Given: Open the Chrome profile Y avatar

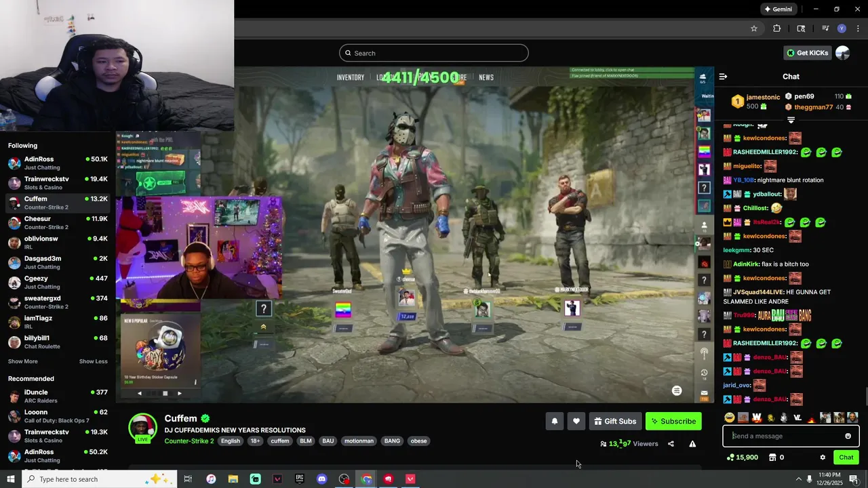Looking at the screenshot, I should tap(842, 28).
